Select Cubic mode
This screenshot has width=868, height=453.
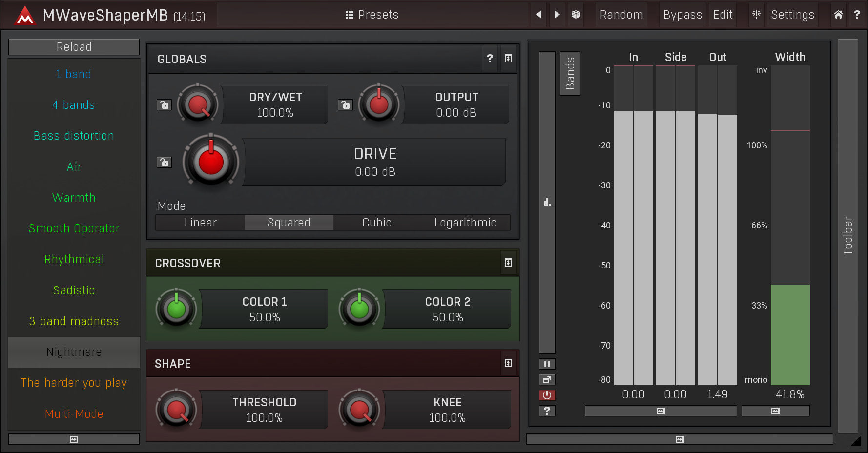(376, 223)
